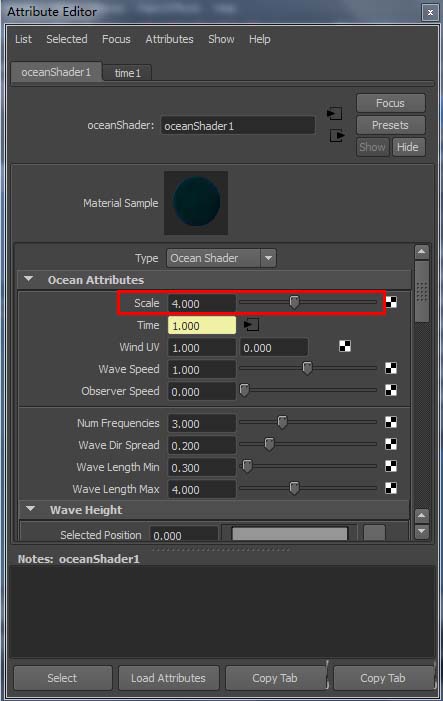Click the scrollbar up arrow at top
The width and height of the screenshot is (443, 701).
422,252
